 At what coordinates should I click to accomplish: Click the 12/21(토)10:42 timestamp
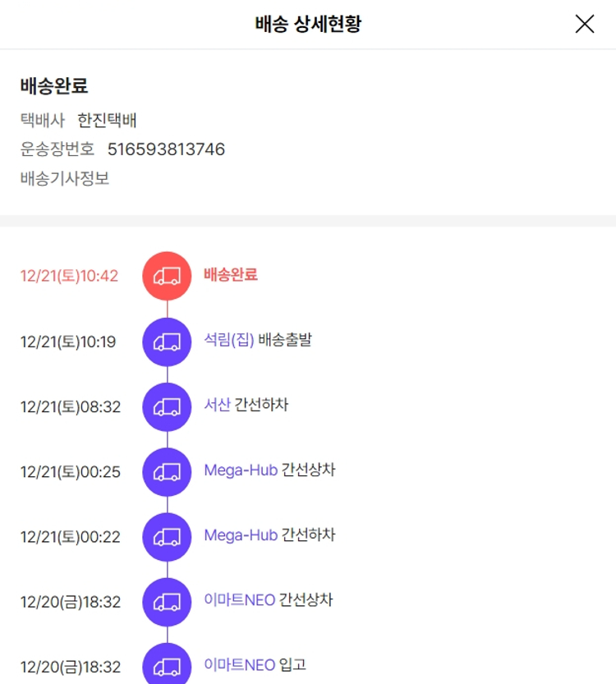coord(69,276)
